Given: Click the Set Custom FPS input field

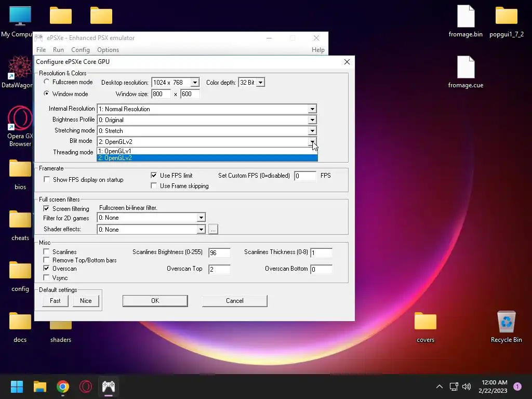Looking at the screenshot, I should click(305, 176).
